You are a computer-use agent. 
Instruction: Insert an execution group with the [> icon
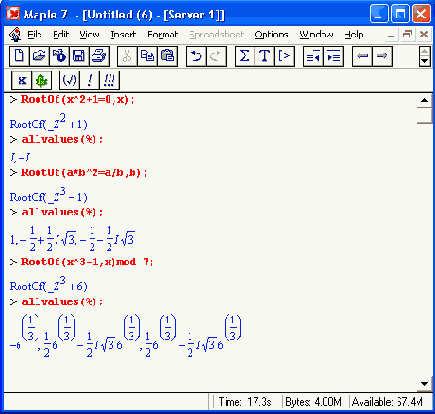click(284, 56)
